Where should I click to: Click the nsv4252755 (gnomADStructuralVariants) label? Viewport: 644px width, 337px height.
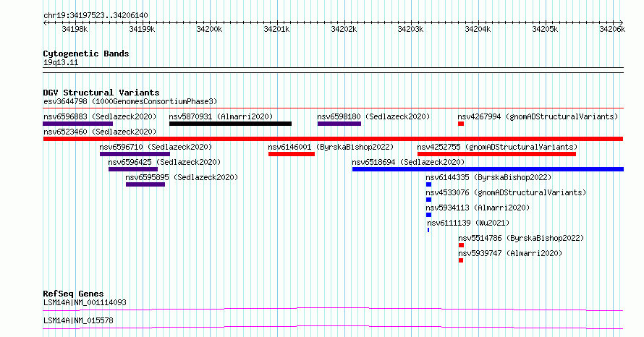coord(497,147)
